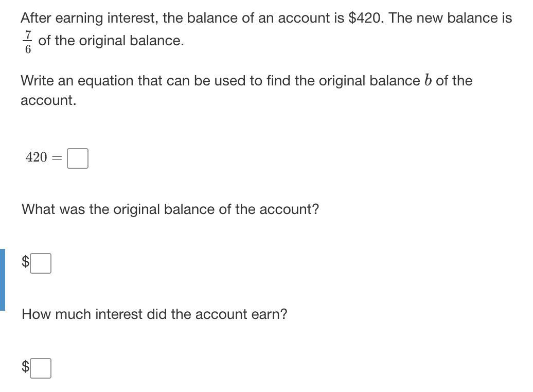Click the dollar sign beside the original balance box
The width and height of the screenshot is (533, 392).
coord(25,262)
